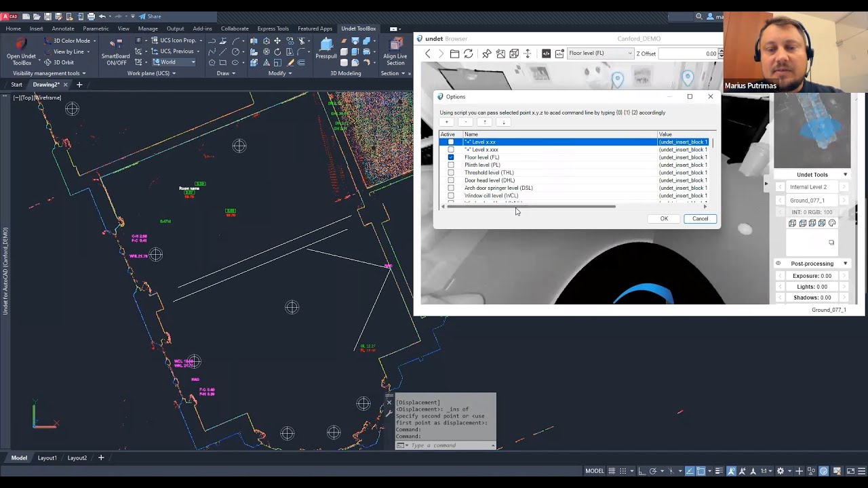Click the move-down arrow button in Options
Screen dimensions: 868x488
pos(503,122)
